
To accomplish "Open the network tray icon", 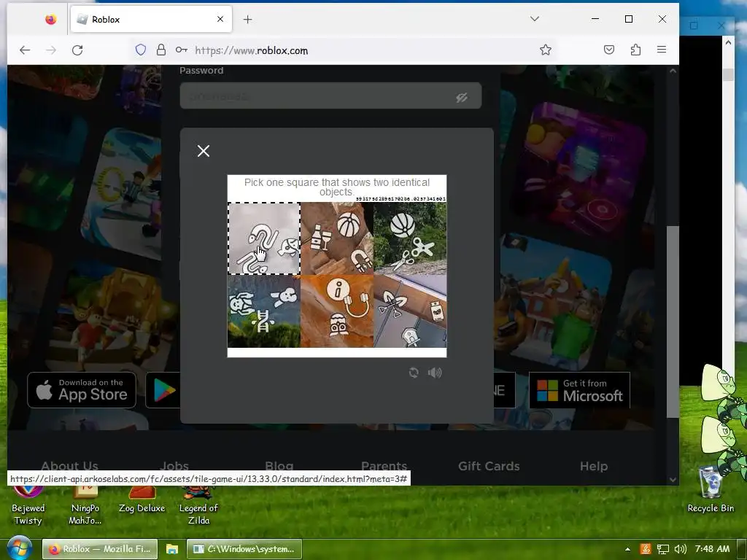I will point(662,549).
